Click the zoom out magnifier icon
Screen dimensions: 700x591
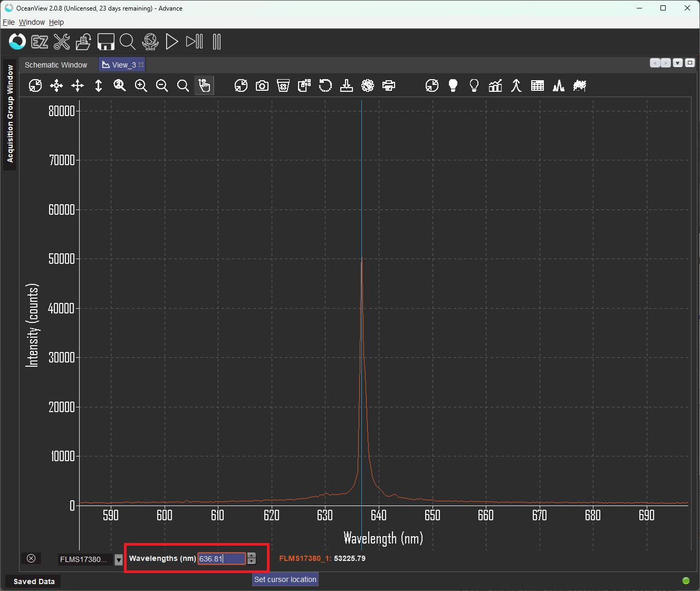pos(162,85)
